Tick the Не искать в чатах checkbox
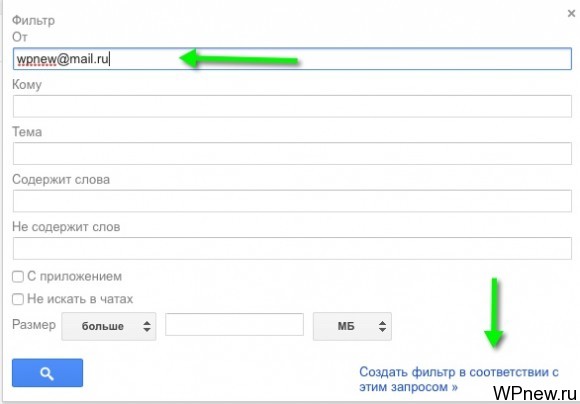The image size is (580, 404). [18, 299]
